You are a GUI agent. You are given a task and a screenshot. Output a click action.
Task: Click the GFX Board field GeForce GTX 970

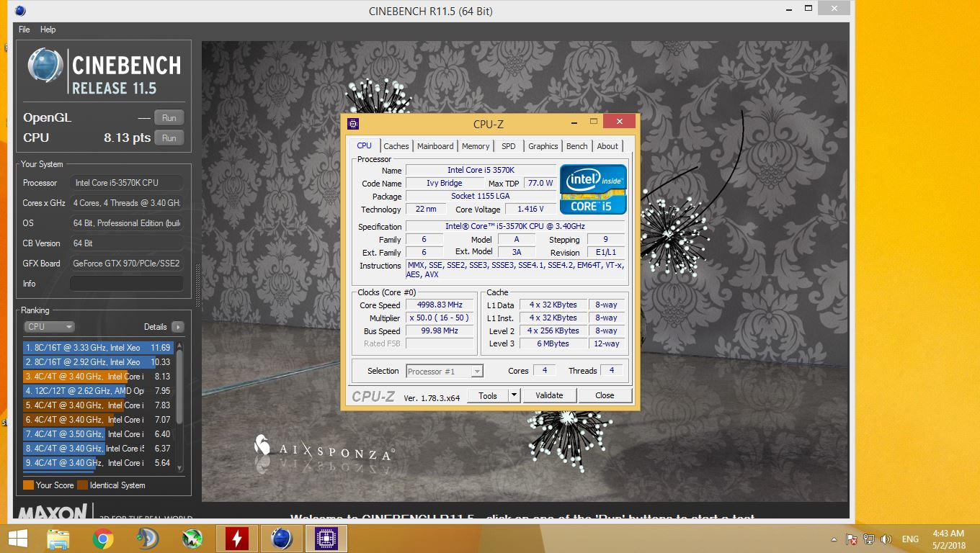[126, 264]
